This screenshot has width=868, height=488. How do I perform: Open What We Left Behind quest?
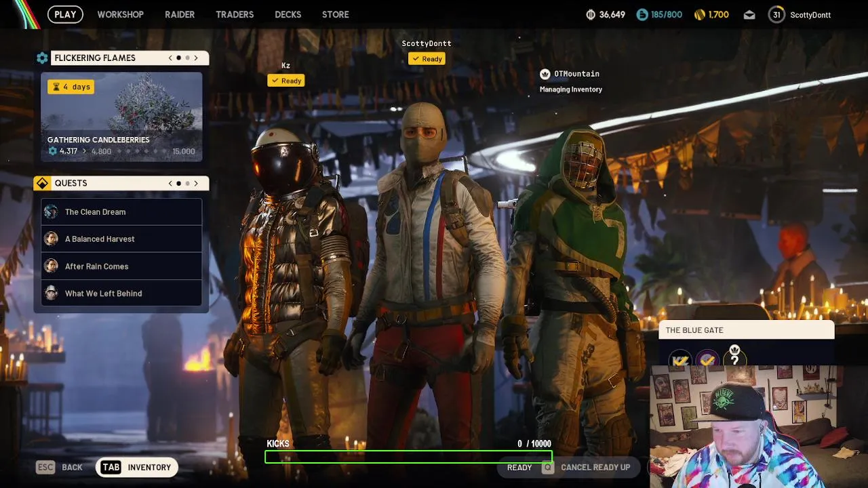[x=121, y=293]
